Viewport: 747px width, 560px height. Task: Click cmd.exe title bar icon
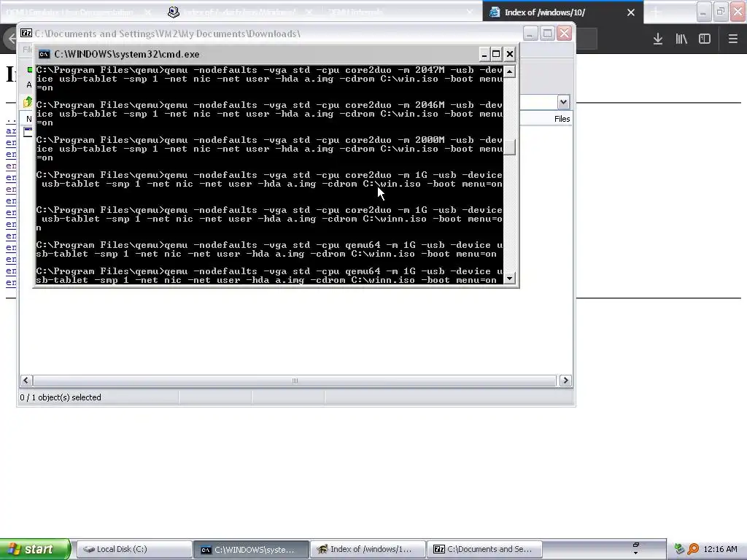(44, 54)
